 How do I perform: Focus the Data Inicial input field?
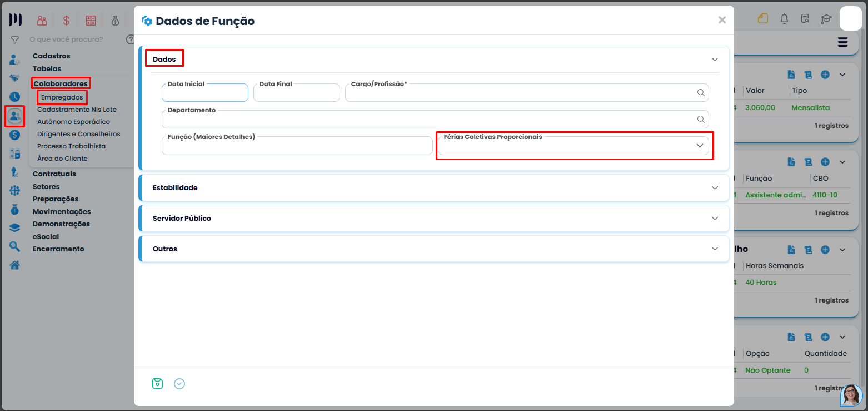[x=205, y=92]
